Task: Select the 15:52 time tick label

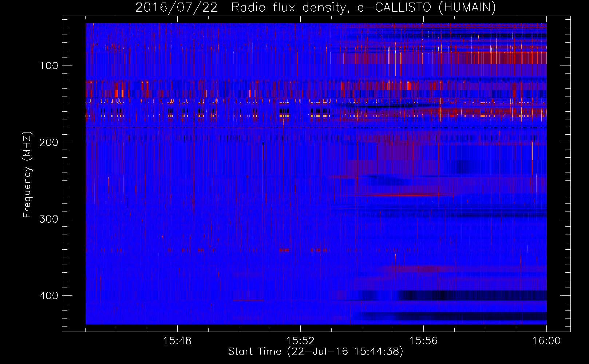Action: [300, 341]
